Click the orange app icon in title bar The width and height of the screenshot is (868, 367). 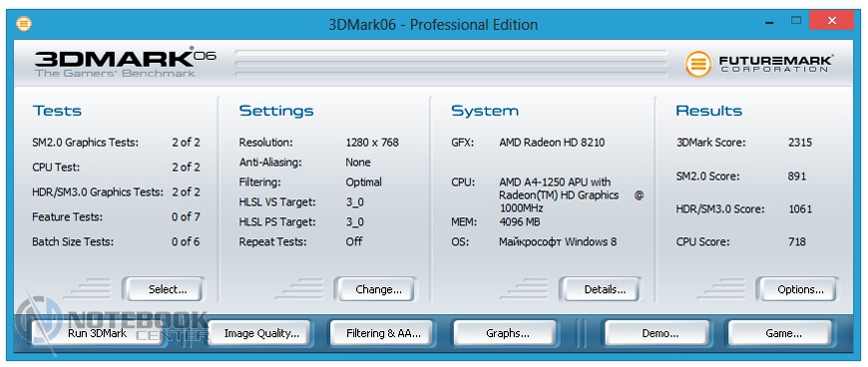pos(24,24)
